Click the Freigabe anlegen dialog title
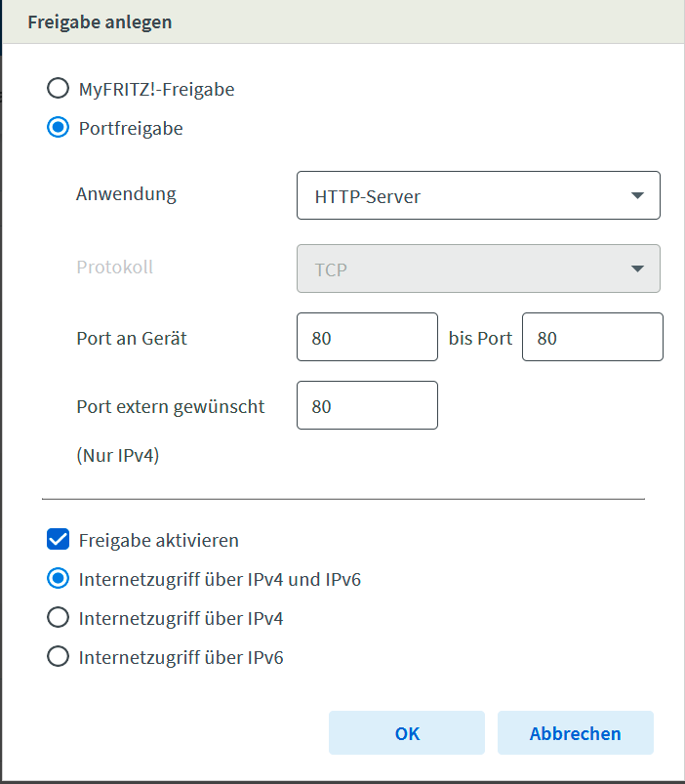This screenshot has height=784, width=685. (100, 21)
